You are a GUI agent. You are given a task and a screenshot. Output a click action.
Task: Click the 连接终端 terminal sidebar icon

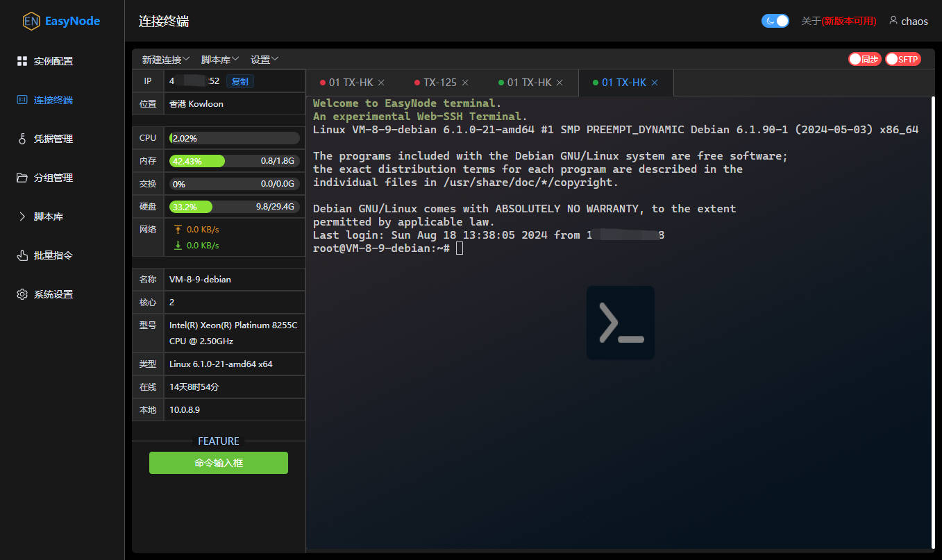pos(22,100)
